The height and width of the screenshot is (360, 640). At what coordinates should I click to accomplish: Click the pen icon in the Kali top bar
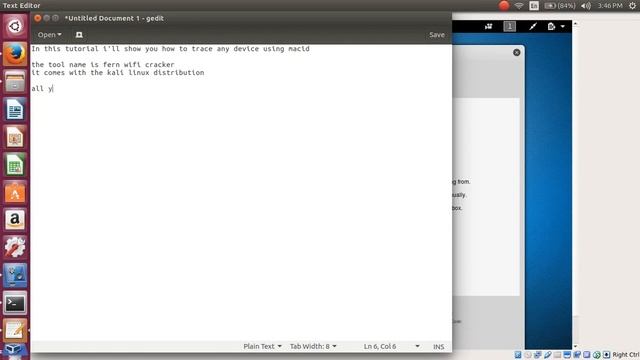coord(533,27)
